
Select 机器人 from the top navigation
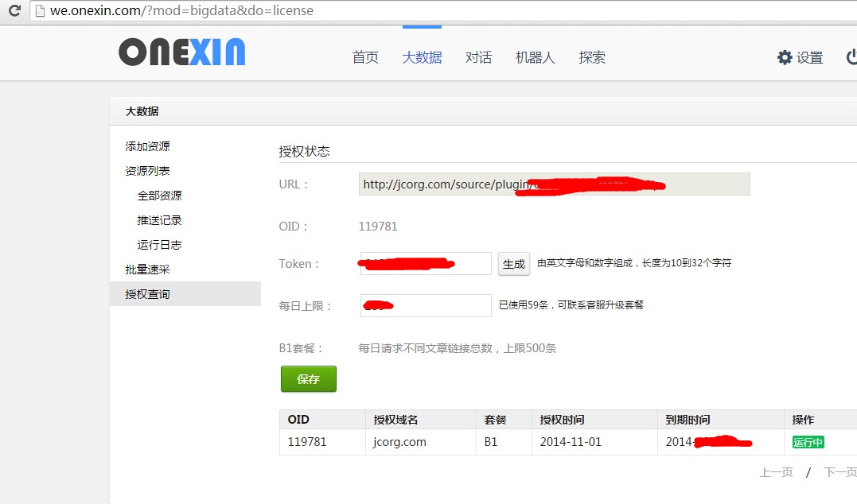click(x=535, y=57)
